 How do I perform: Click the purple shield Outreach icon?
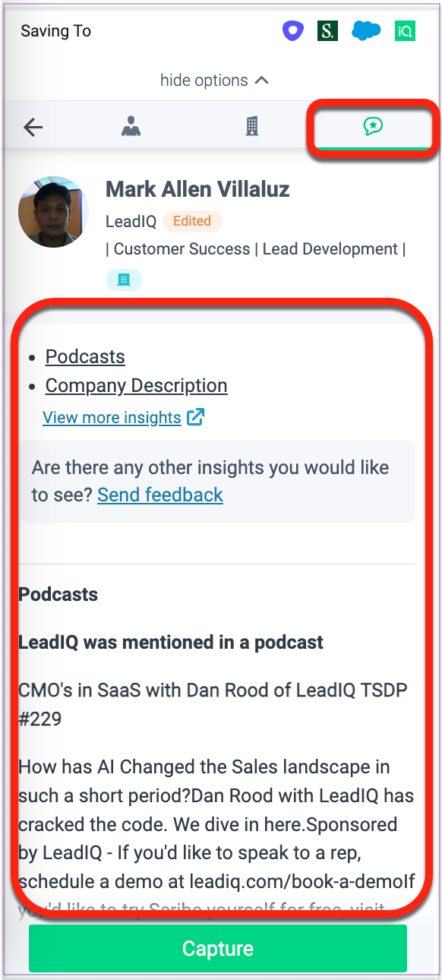292,31
